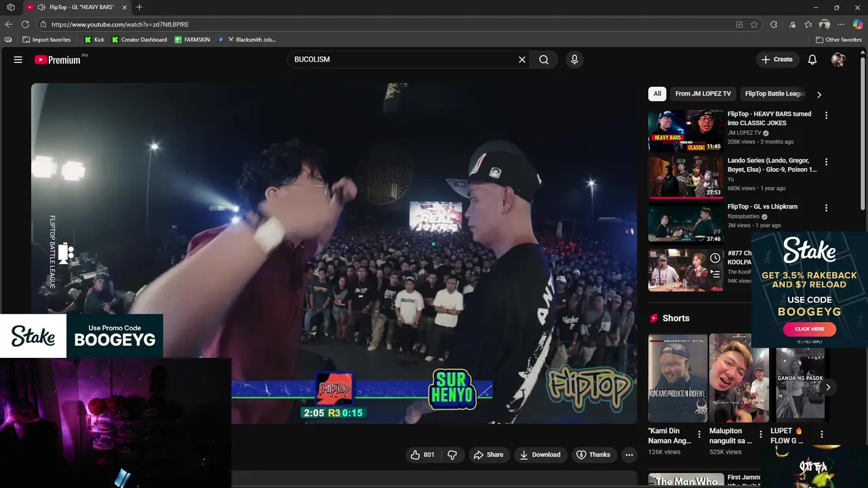This screenshot has height=488, width=868.
Task: Open Import favorites bookmark item
Action: (x=46, y=40)
